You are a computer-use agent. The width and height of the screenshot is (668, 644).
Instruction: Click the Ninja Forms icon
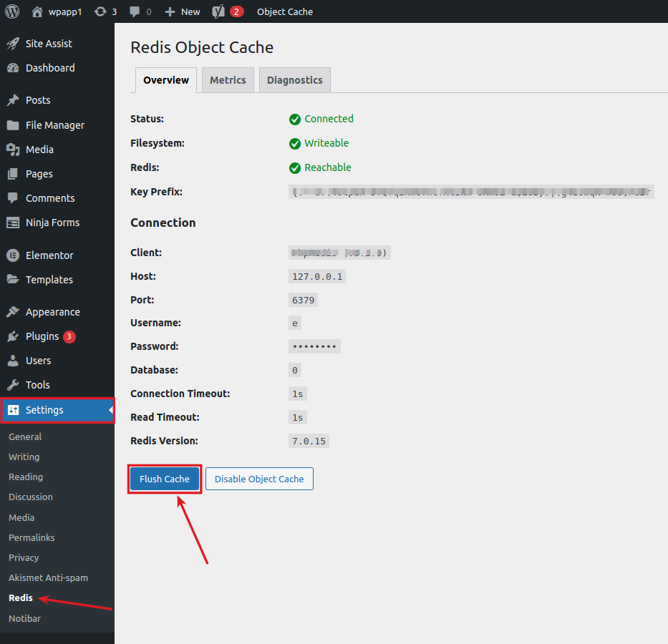(x=13, y=223)
